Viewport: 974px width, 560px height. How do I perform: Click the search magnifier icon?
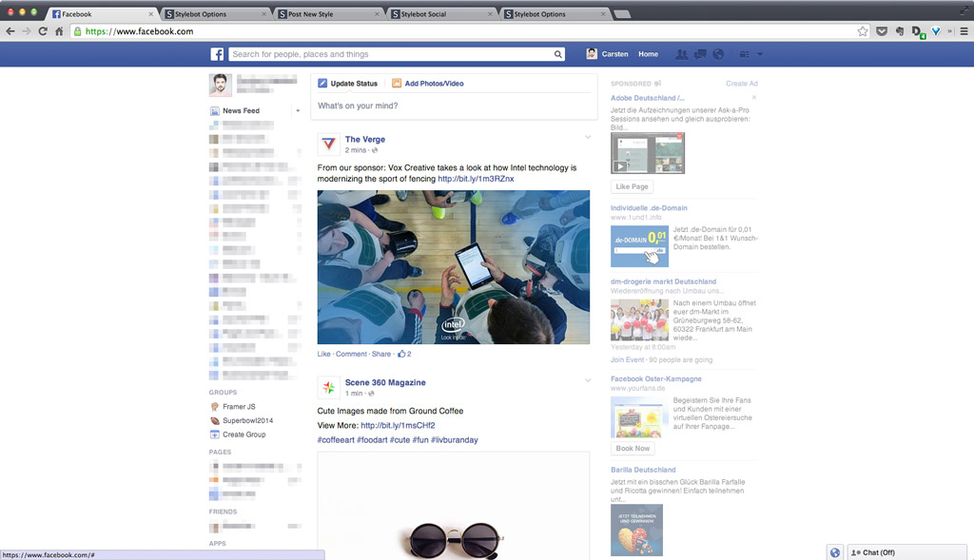coord(558,54)
